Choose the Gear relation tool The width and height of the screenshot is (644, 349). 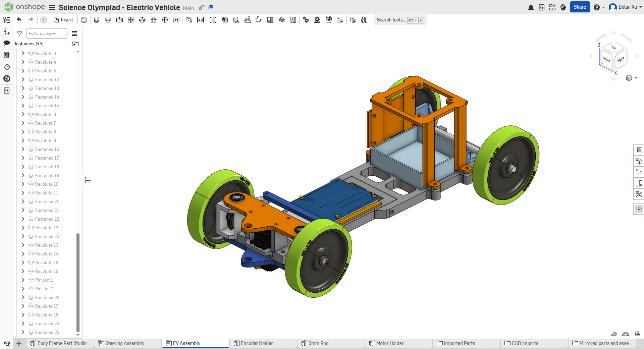pyautogui.click(x=306, y=20)
